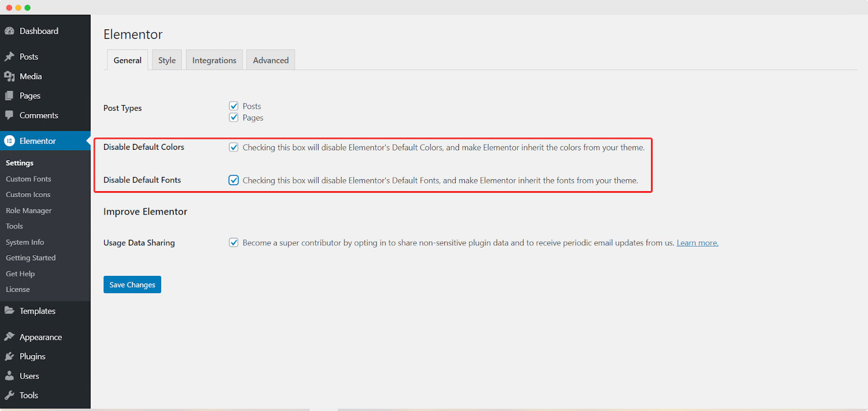Click the Tools wrench icon
The image size is (868, 411).
click(9, 395)
